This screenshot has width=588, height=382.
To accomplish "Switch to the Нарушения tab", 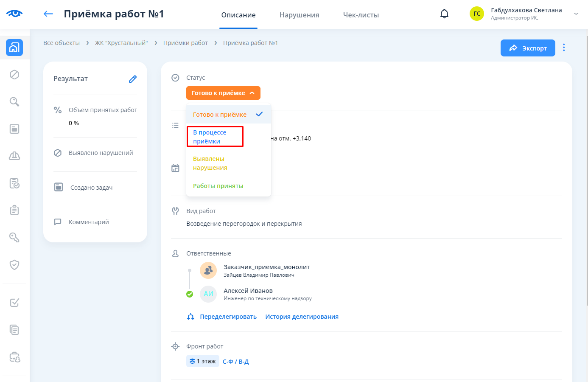I will 299,15.
